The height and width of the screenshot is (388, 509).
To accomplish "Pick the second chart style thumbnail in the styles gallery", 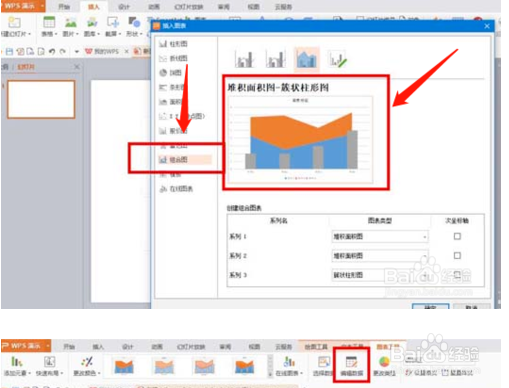I will pyautogui.click(x=164, y=366).
